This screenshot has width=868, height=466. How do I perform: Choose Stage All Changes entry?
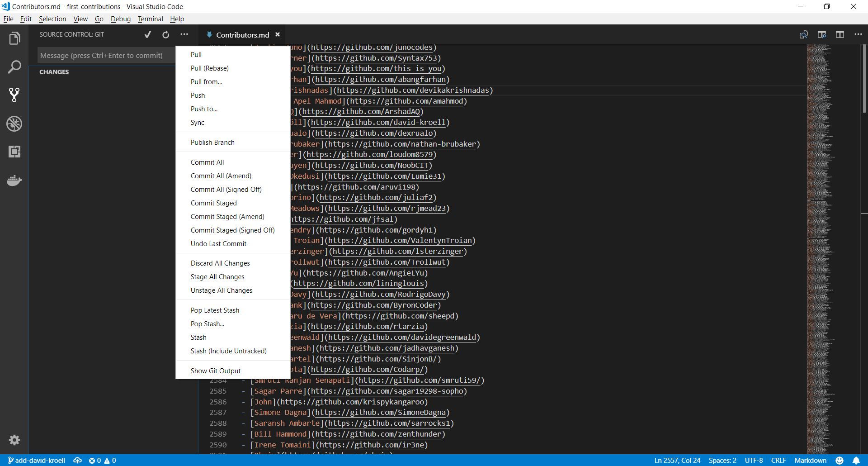(233, 277)
